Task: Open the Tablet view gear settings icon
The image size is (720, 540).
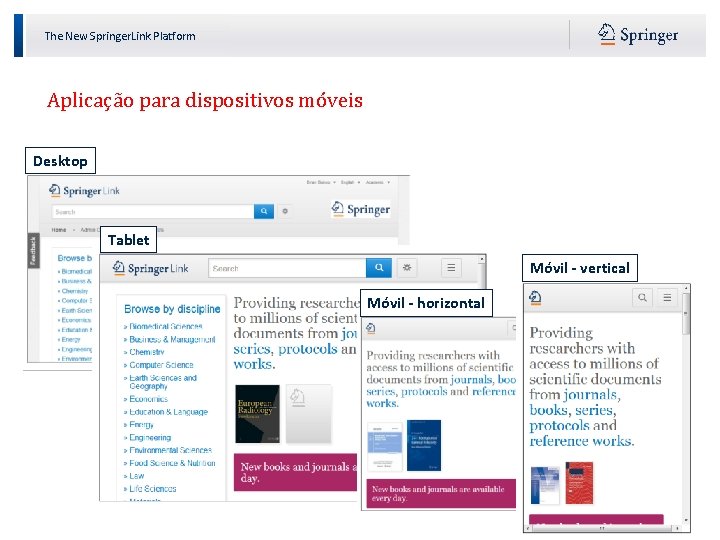Action: tap(407, 268)
